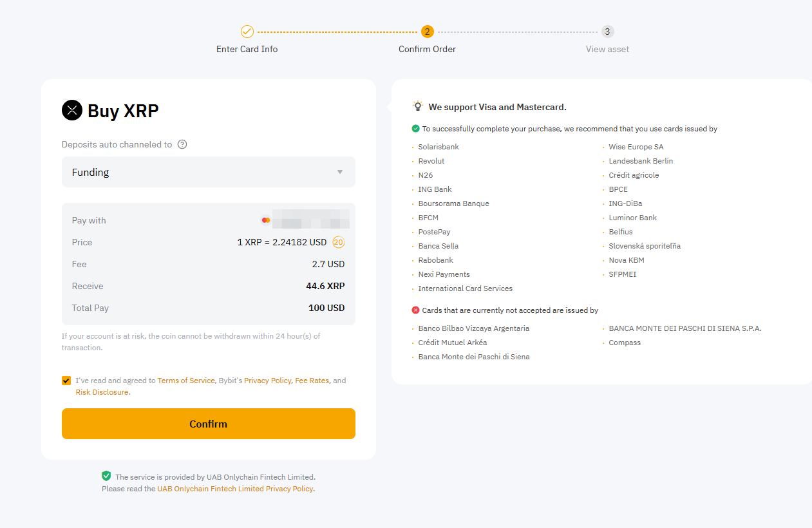
Task: Click Banco Bilbao Vizcaya Argentaria entry
Action: point(474,328)
